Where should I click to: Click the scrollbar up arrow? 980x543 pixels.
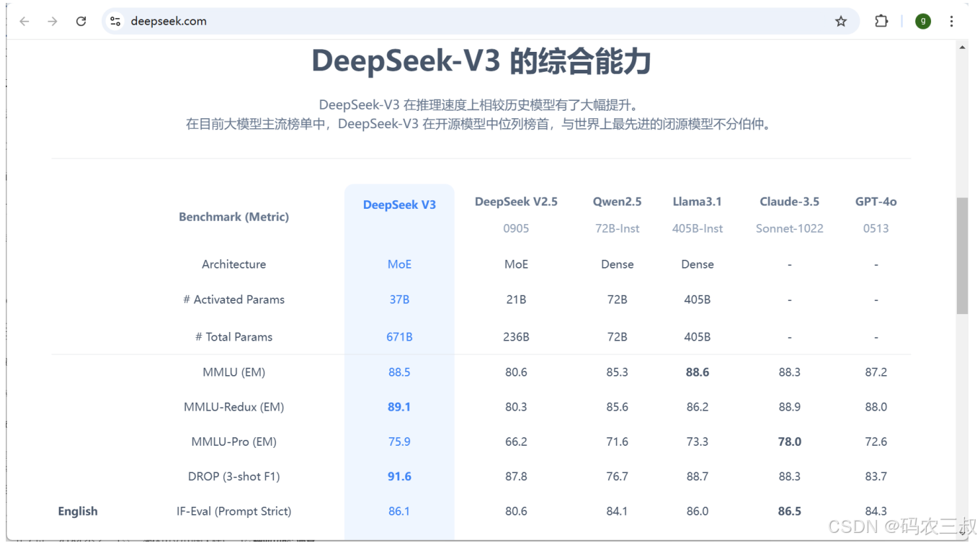click(963, 48)
